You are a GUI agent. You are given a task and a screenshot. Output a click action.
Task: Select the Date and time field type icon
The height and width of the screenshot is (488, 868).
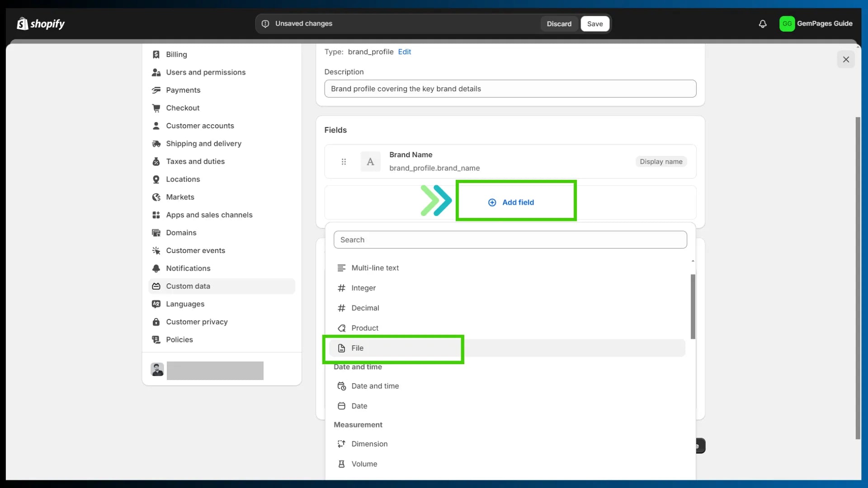coord(342,385)
